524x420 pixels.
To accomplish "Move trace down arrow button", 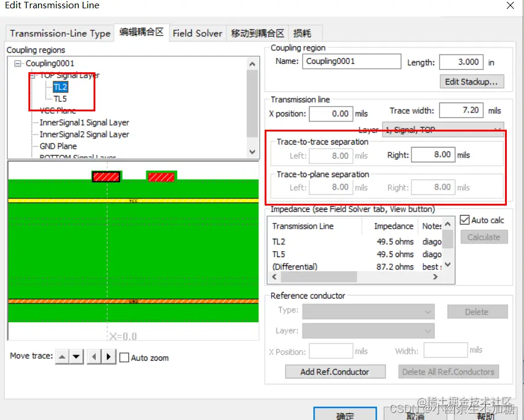I will tap(76, 357).
